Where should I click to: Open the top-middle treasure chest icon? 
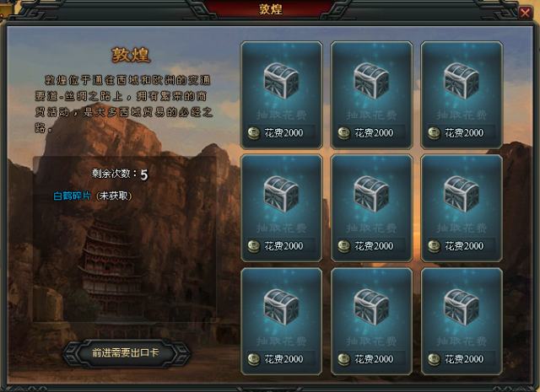(371, 81)
